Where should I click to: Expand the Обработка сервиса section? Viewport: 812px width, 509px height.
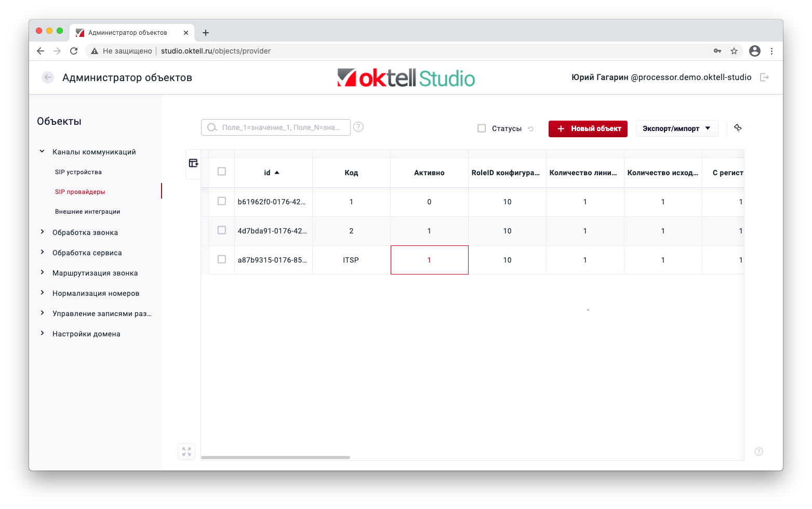click(x=42, y=252)
